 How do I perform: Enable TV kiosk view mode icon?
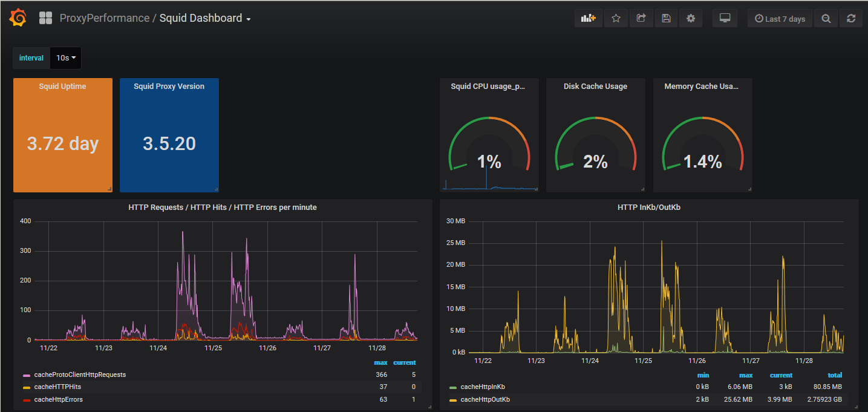tap(724, 18)
